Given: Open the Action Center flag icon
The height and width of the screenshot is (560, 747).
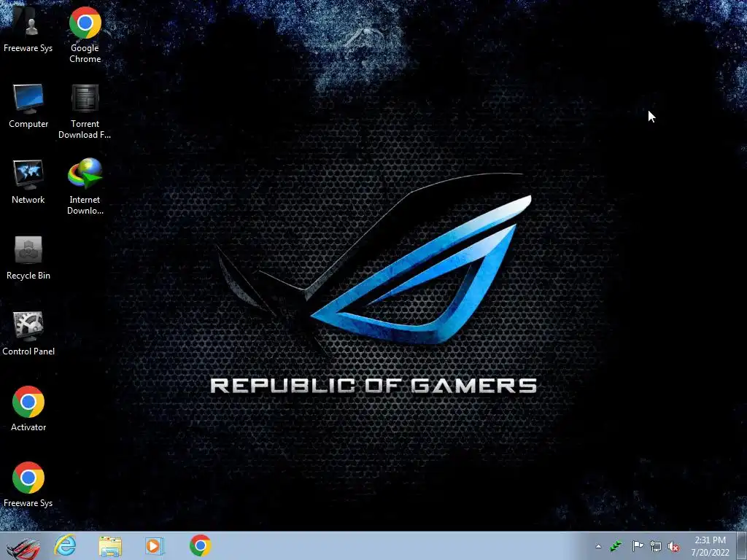Looking at the screenshot, I should tap(638, 546).
